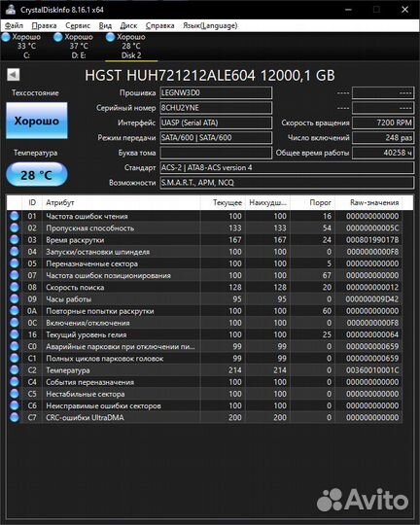This screenshot has width=420, height=525.
Task: Click raw value 00080199017B
Action: coord(372,240)
